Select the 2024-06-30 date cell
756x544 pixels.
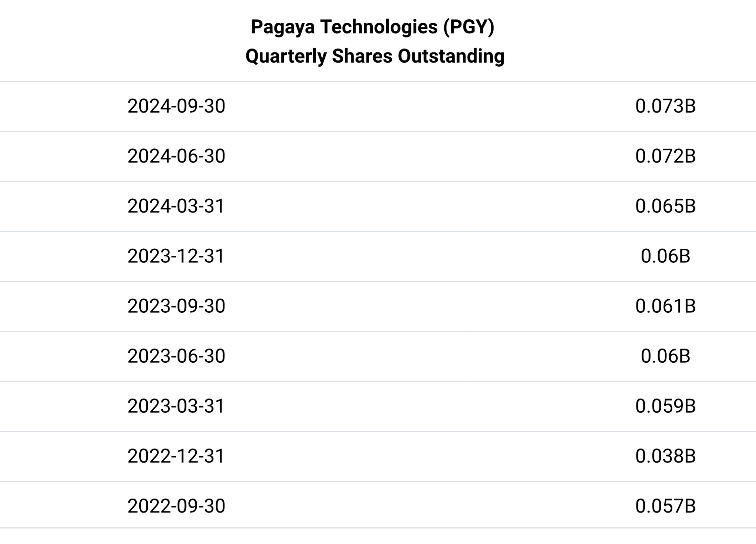(176, 156)
